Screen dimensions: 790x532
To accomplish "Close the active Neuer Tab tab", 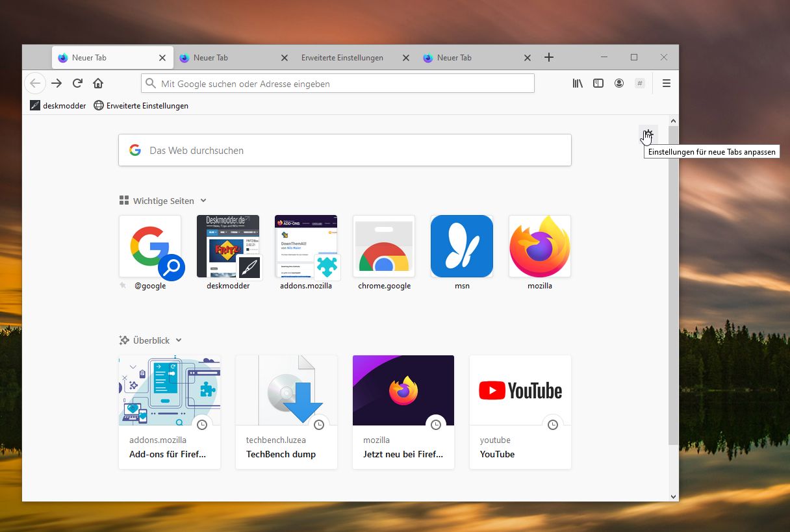I will [162, 58].
